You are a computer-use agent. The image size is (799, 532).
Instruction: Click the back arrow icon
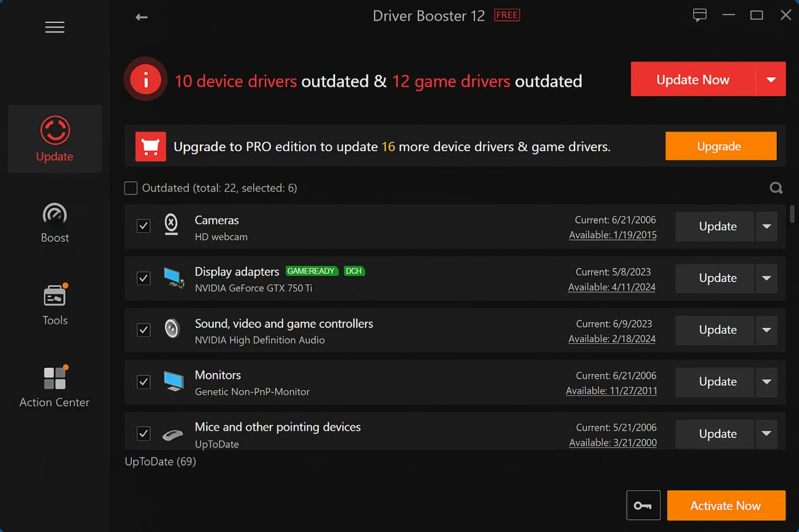coord(142,17)
